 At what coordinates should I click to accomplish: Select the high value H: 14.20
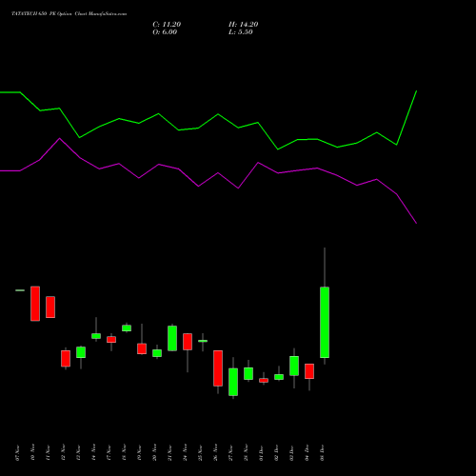tap(243, 25)
